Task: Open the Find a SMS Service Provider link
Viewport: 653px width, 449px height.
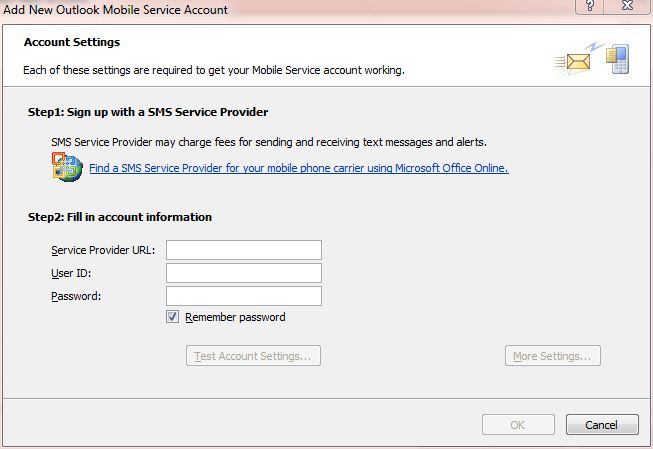Action: click(298, 168)
